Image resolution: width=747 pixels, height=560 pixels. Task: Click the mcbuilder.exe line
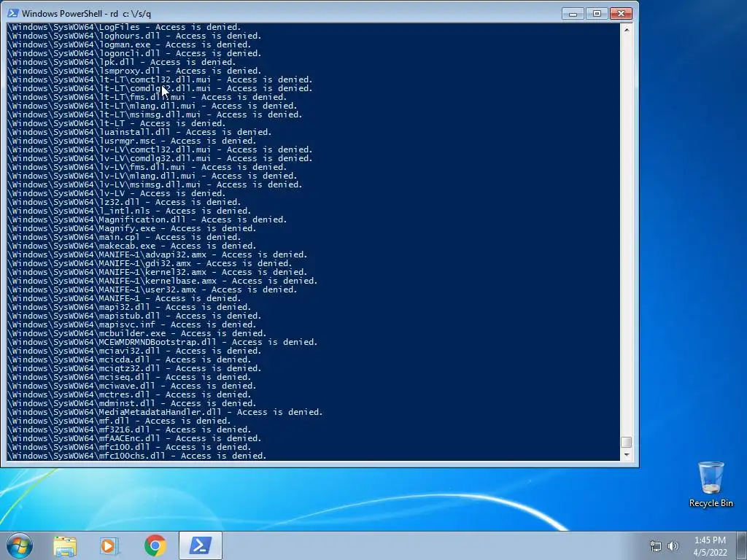(x=137, y=333)
